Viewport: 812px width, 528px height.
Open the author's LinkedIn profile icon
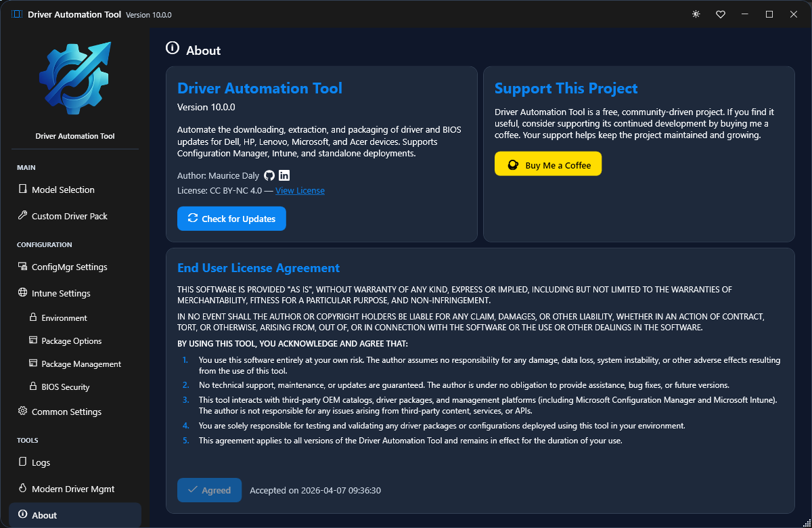click(284, 175)
